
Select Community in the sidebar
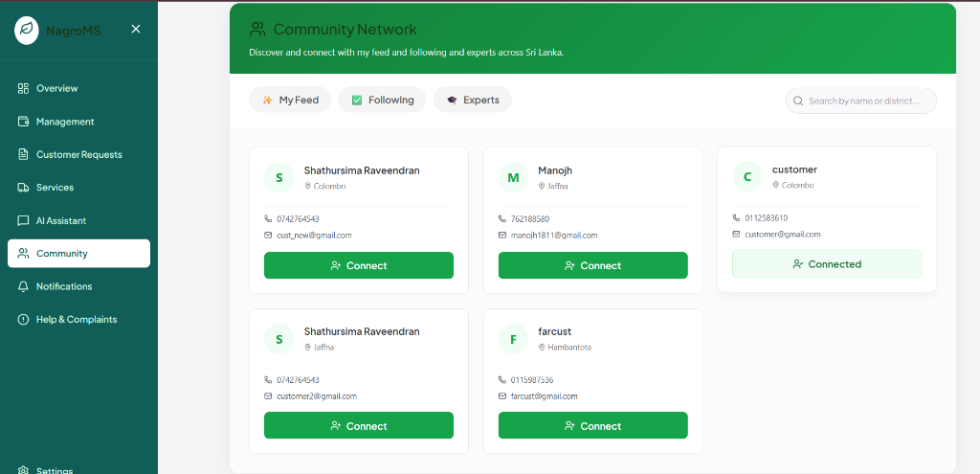coord(78,253)
